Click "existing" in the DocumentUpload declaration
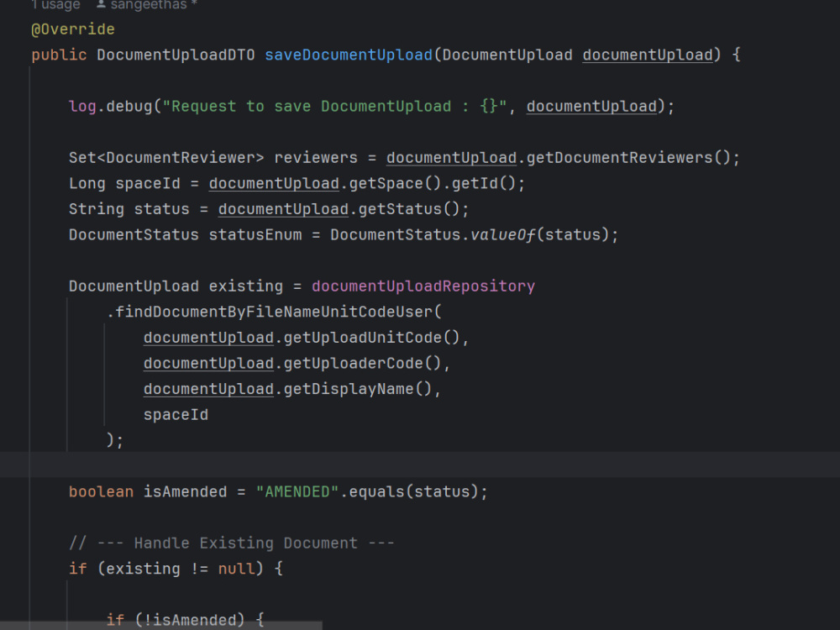 pos(246,286)
